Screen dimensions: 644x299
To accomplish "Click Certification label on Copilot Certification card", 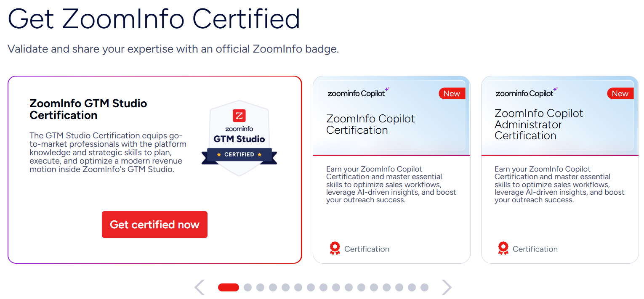I will pyautogui.click(x=367, y=249).
